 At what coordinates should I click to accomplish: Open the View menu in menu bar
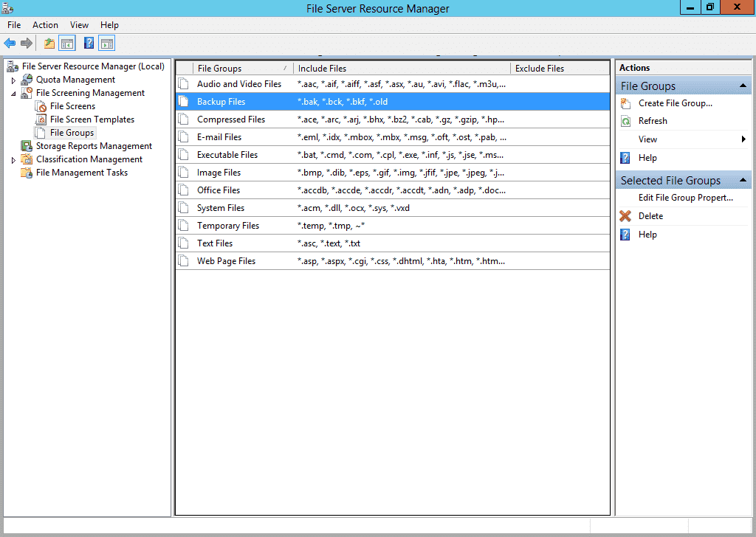pos(79,25)
